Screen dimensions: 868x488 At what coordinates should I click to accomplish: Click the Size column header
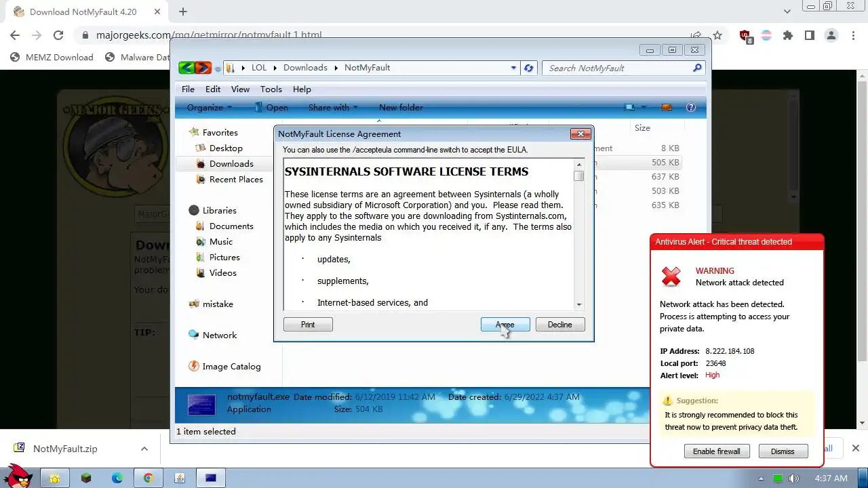coord(642,127)
